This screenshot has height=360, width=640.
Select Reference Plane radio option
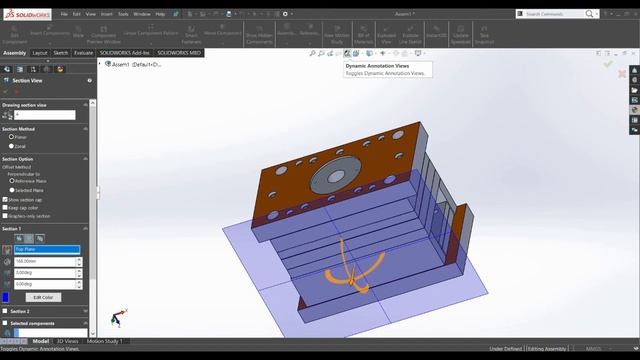click(12, 180)
